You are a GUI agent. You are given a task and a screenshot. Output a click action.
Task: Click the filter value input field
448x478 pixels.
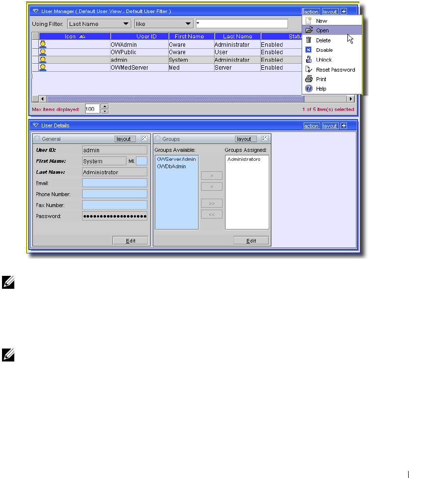pyautogui.click(x=242, y=24)
